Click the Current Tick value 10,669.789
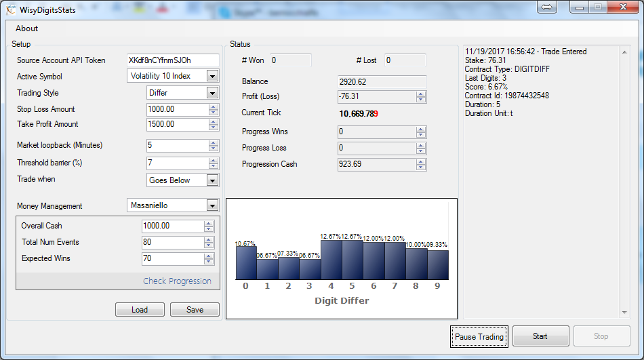 (x=359, y=114)
